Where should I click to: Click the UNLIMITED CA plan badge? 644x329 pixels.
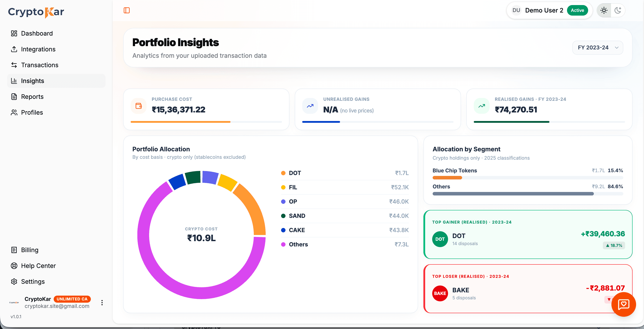72,299
